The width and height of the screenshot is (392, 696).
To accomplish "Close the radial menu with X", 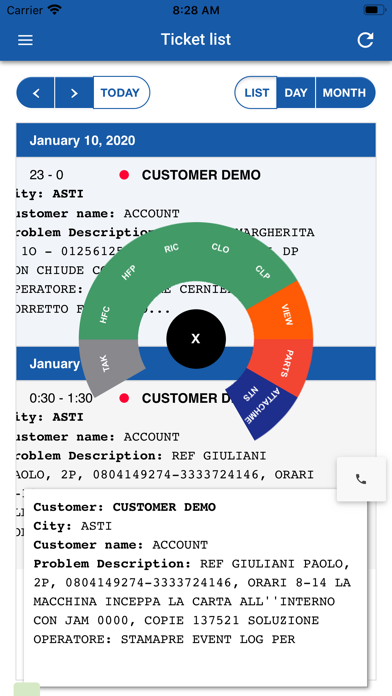I will pyautogui.click(x=196, y=339).
